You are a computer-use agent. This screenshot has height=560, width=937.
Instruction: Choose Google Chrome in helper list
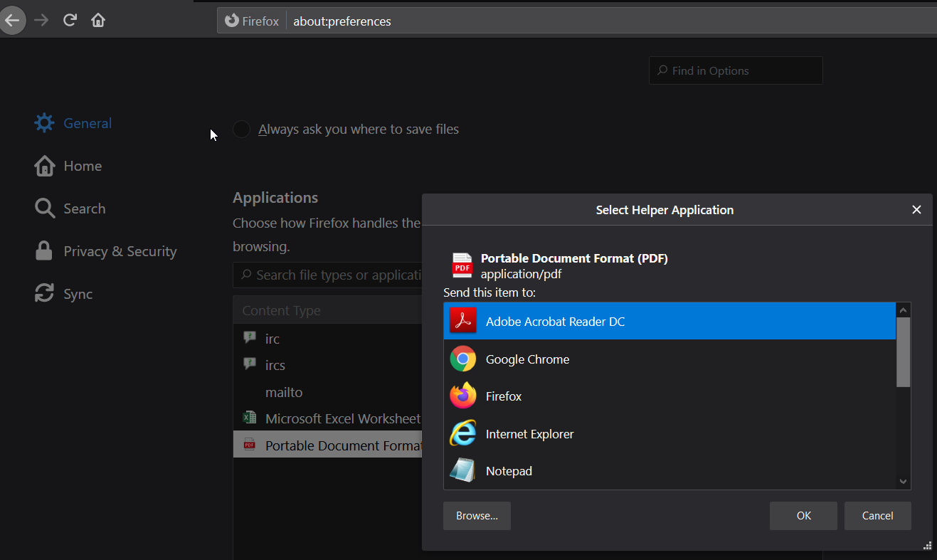(527, 359)
